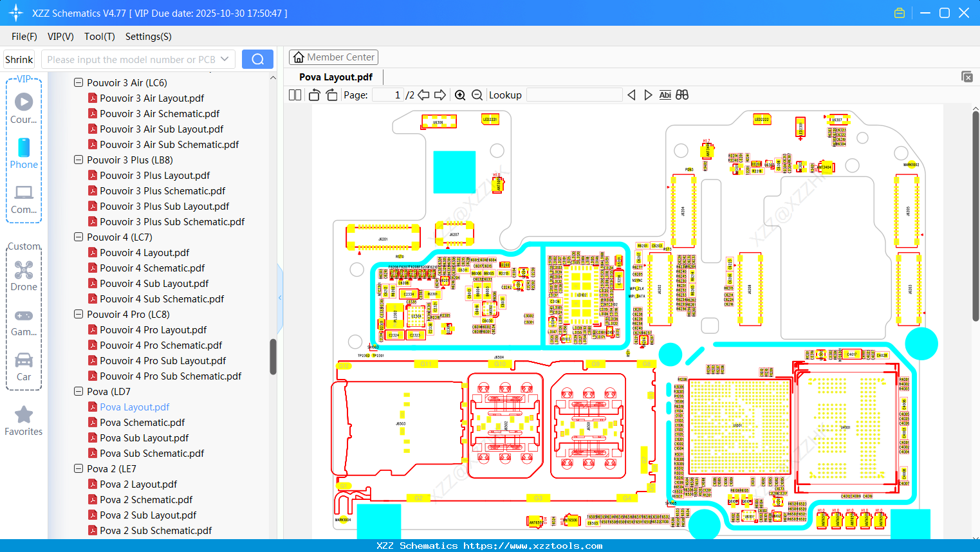The image size is (980, 552).
Task: Go to the next PDF page arrow
Action: tap(440, 95)
